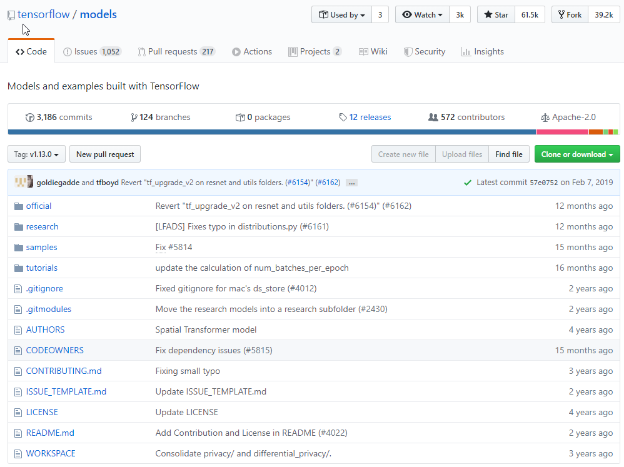This screenshot has width=624, height=467.
Task: Click the folder icon next to tutorials
Action: click(18, 268)
